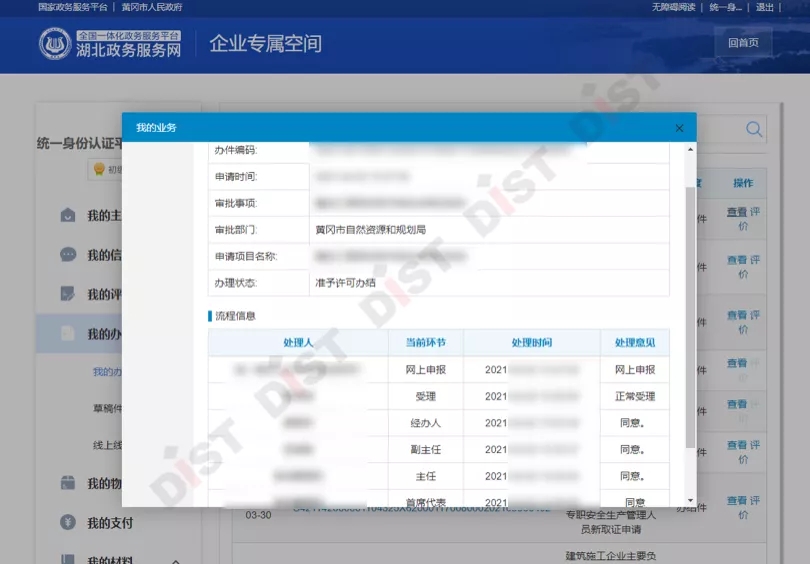Open 黄冈市人民政府 link
Viewport: 810px width, 564px height.
152,7
